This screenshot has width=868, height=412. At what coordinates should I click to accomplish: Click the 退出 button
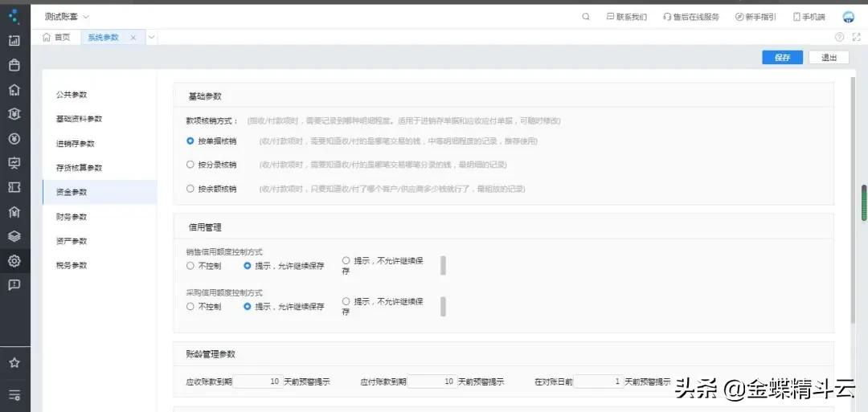click(829, 58)
